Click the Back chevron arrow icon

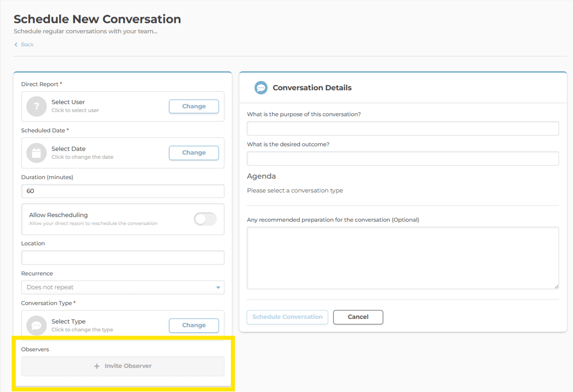[16, 45]
